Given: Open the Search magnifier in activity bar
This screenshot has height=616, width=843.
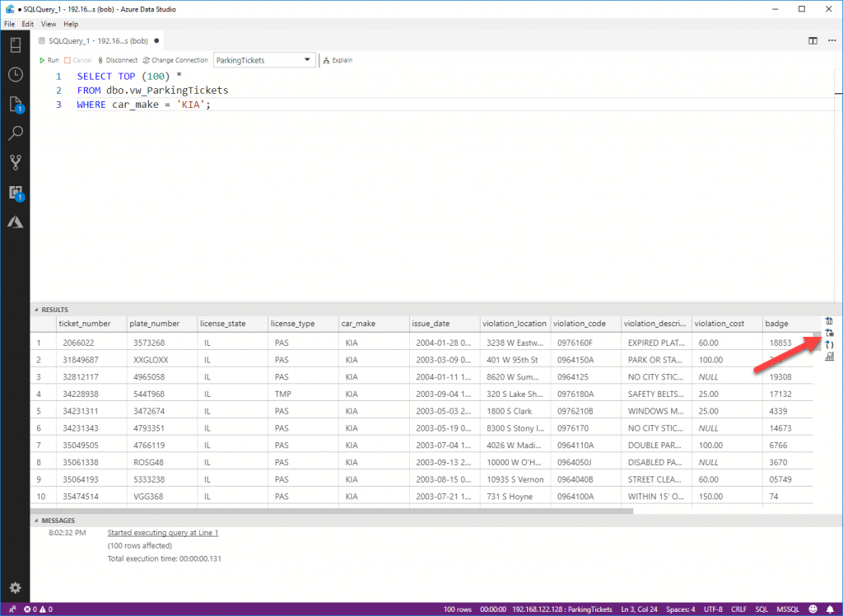Looking at the screenshot, I should pos(15,133).
